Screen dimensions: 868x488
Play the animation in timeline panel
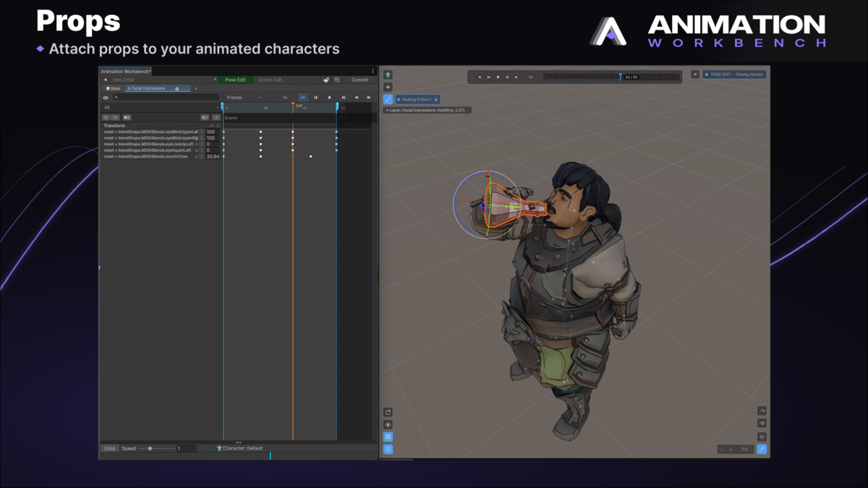coord(330,97)
